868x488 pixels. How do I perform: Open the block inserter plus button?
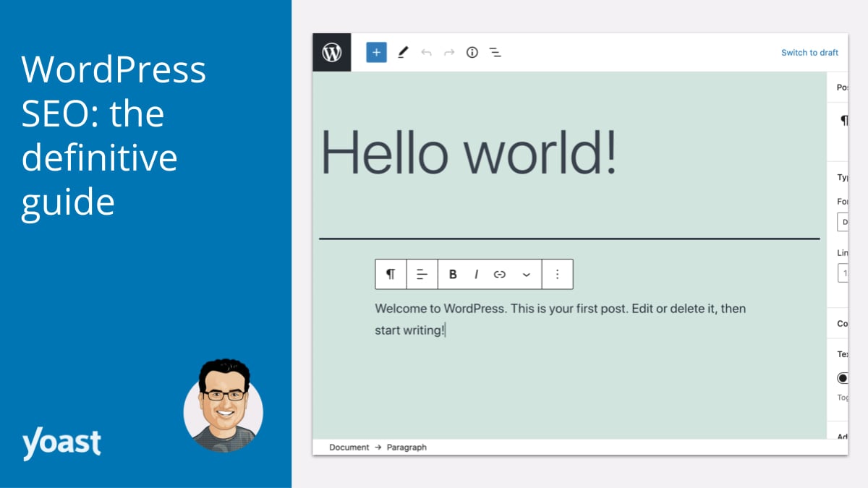tap(376, 52)
